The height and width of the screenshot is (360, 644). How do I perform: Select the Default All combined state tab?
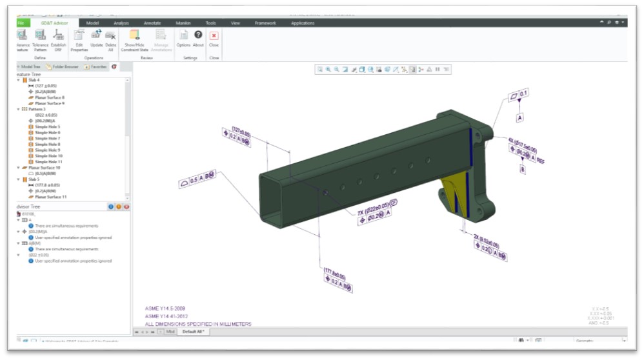pos(194,332)
